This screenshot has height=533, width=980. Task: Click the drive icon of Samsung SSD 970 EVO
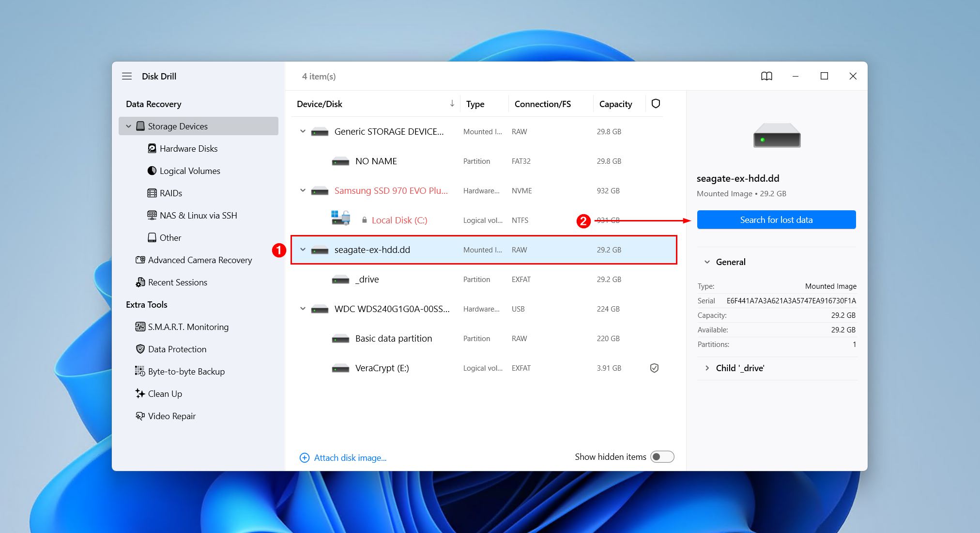[320, 191]
